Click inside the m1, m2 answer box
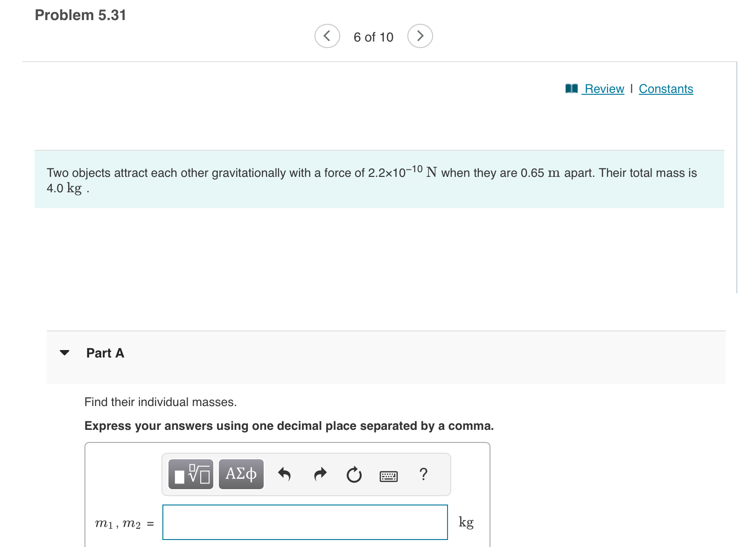 click(304, 523)
